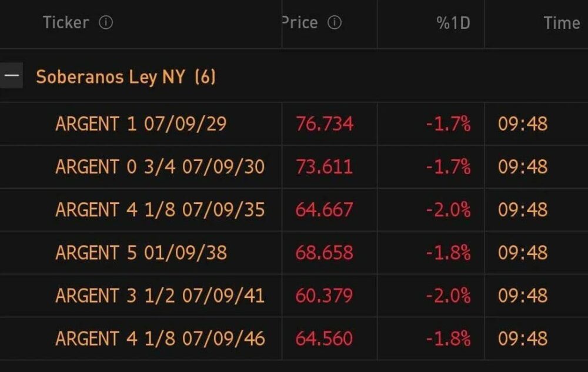Open the ARGENT 1 07/09/29 bond
The height and width of the screenshot is (372, 588).
tap(141, 124)
